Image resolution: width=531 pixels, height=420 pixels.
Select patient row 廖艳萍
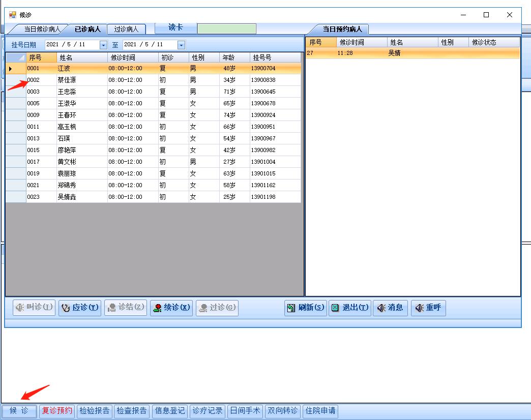(154, 150)
